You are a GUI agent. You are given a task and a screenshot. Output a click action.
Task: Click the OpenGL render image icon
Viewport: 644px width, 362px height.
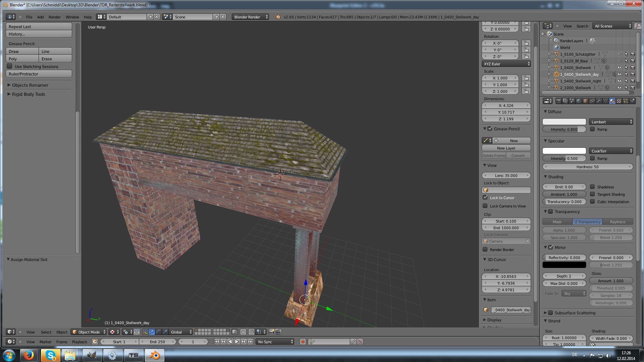point(271,332)
